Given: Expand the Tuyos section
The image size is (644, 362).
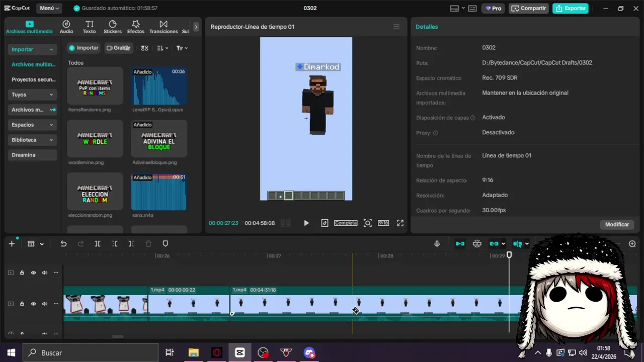Looking at the screenshot, I should 33,95.
